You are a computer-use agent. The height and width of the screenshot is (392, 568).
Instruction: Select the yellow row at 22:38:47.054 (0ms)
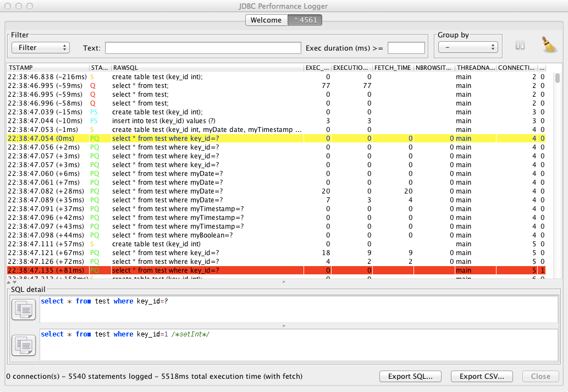coord(277,139)
